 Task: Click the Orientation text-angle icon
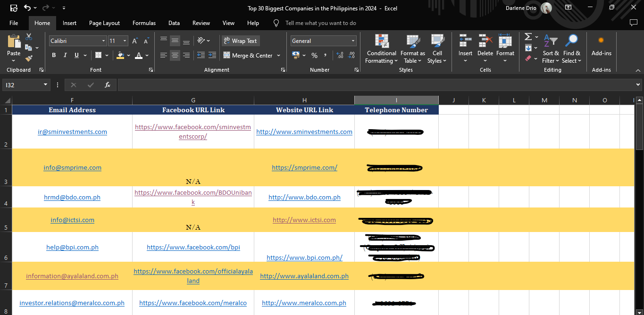[x=201, y=41]
